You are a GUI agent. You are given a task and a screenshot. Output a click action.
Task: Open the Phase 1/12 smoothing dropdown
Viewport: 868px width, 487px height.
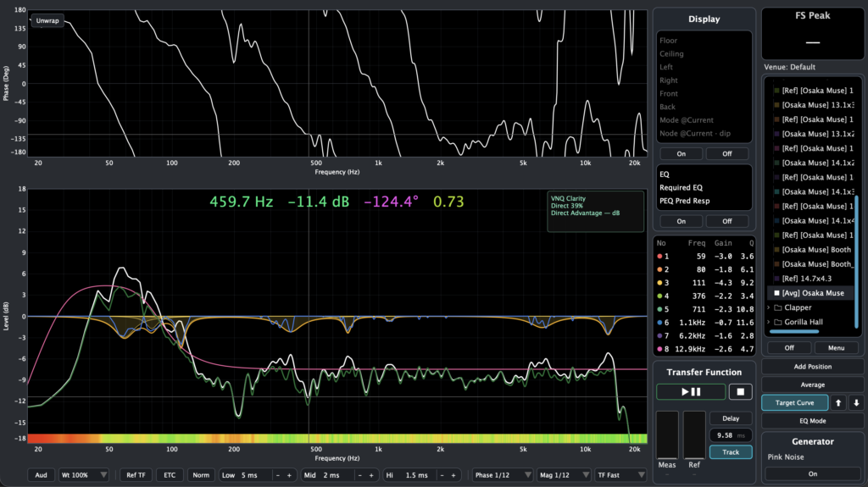coord(502,475)
